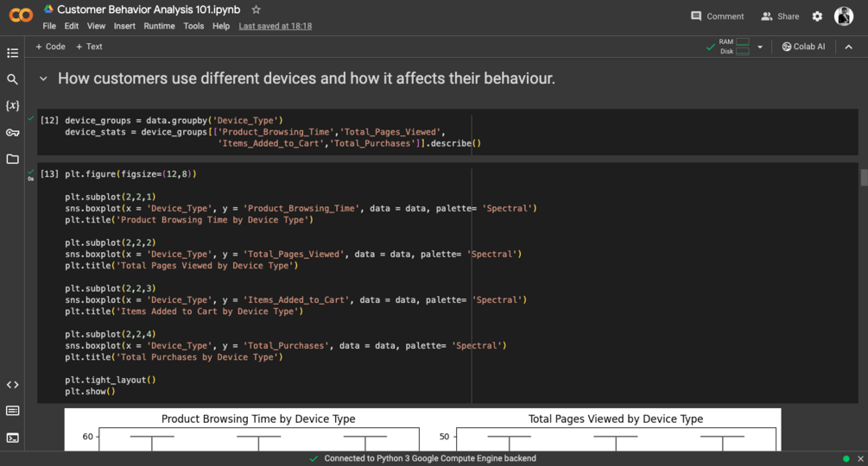Click the 'Items Added to Cart' title line
The image size is (868, 466).
coord(184,312)
